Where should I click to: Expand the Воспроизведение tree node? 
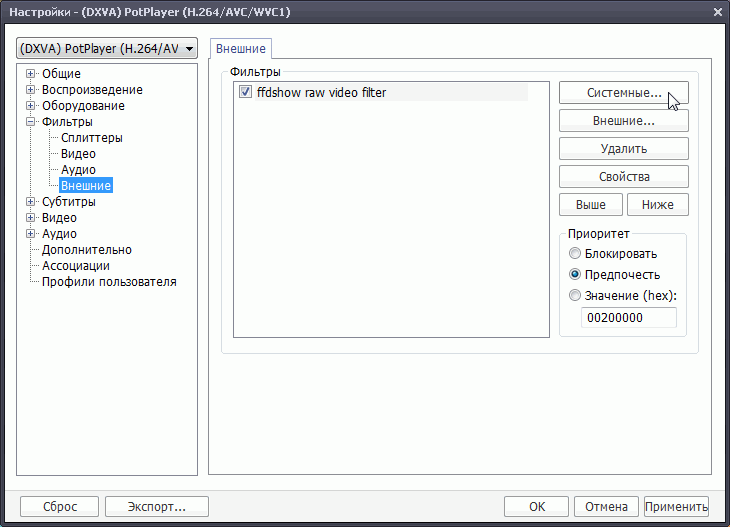pyautogui.click(x=31, y=90)
